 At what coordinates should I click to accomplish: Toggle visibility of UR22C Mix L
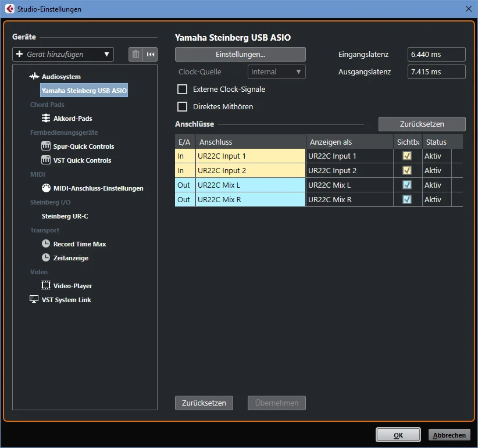click(407, 185)
